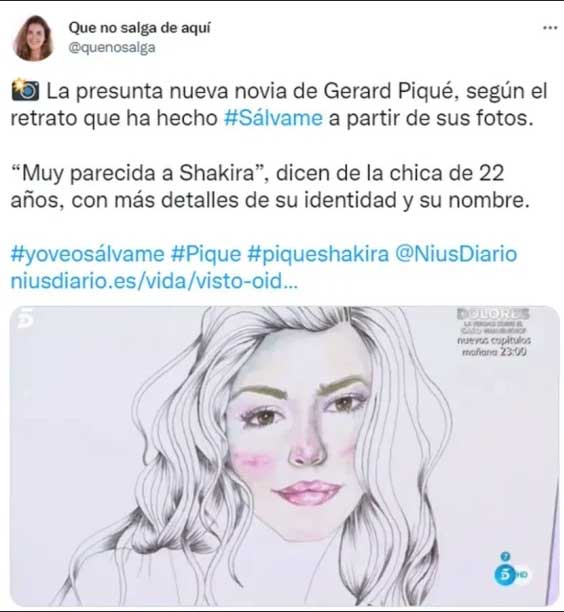Open the three-dot tweet options menu

[x=550, y=28]
